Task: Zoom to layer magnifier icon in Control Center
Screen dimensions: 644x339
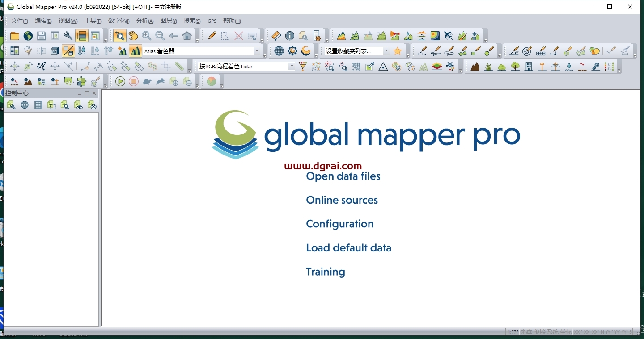Action: (65, 105)
